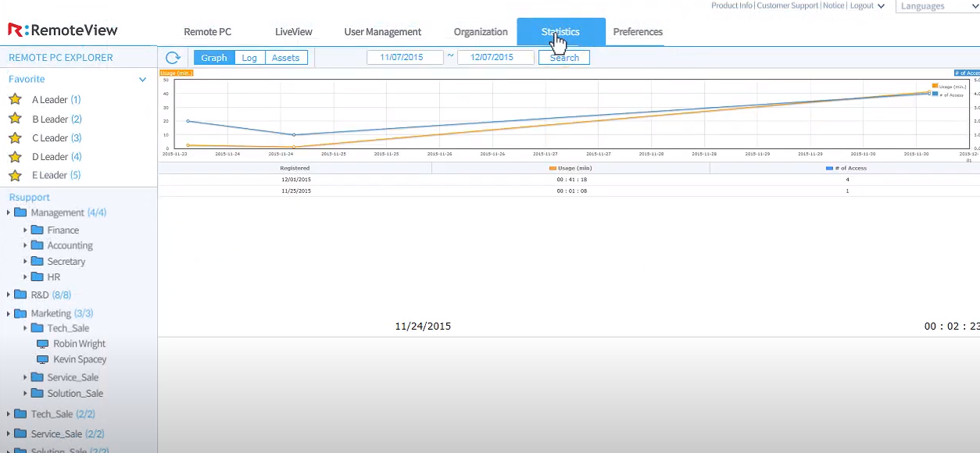Click the Solution_Sale subfolder icon under Marketing

[x=37, y=393]
